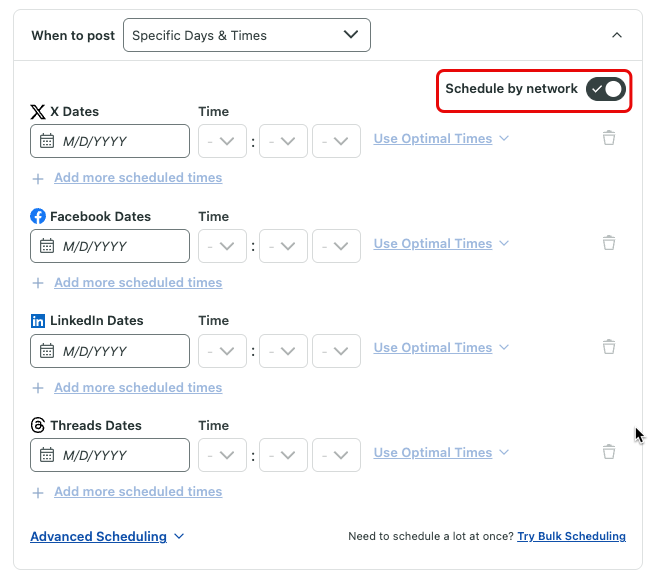This screenshot has width=663, height=586.
Task: Open the X hour dropdown
Action: pyautogui.click(x=222, y=141)
